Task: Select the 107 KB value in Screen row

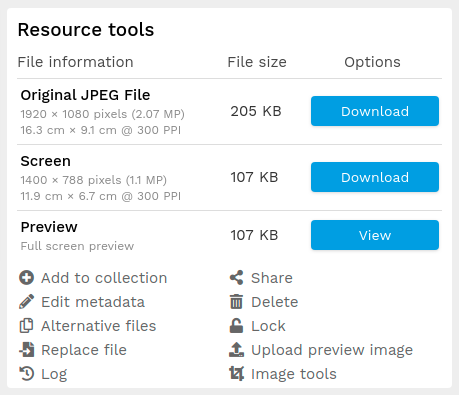Action: (x=254, y=177)
